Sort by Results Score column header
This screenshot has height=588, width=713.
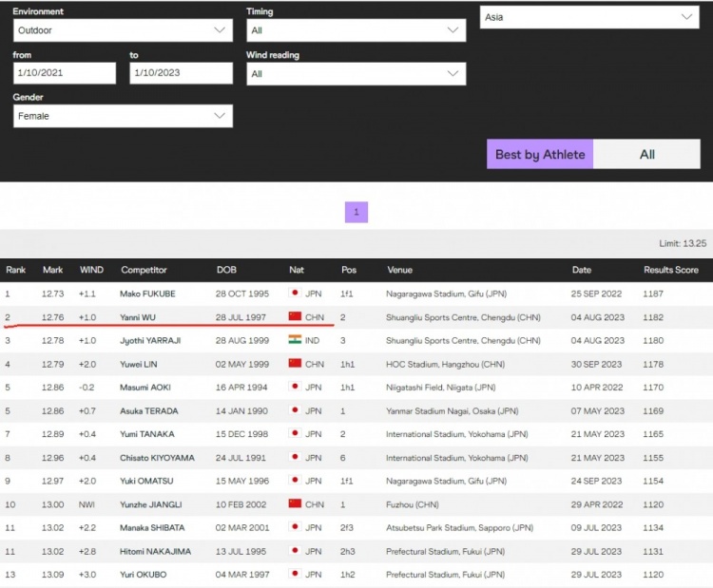tap(670, 271)
